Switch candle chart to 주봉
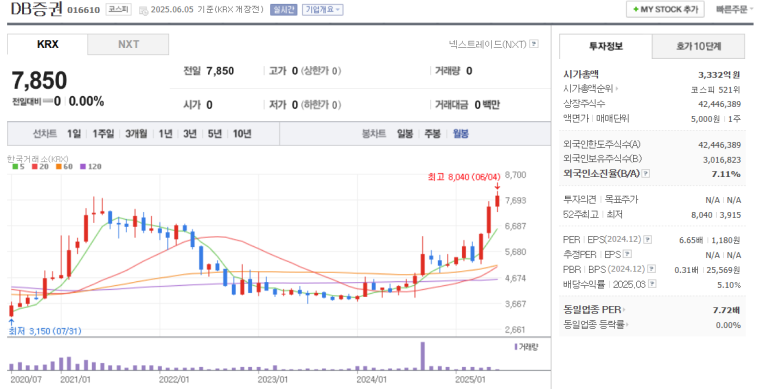The image size is (773, 389). (x=432, y=134)
